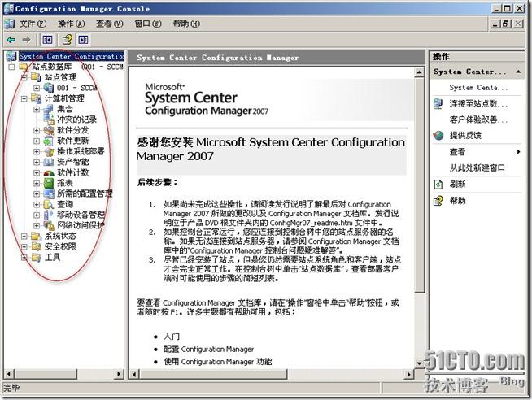This screenshot has width=532, height=400.
Task: Click 从此处新建窗口 action
Action: click(477, 167)
